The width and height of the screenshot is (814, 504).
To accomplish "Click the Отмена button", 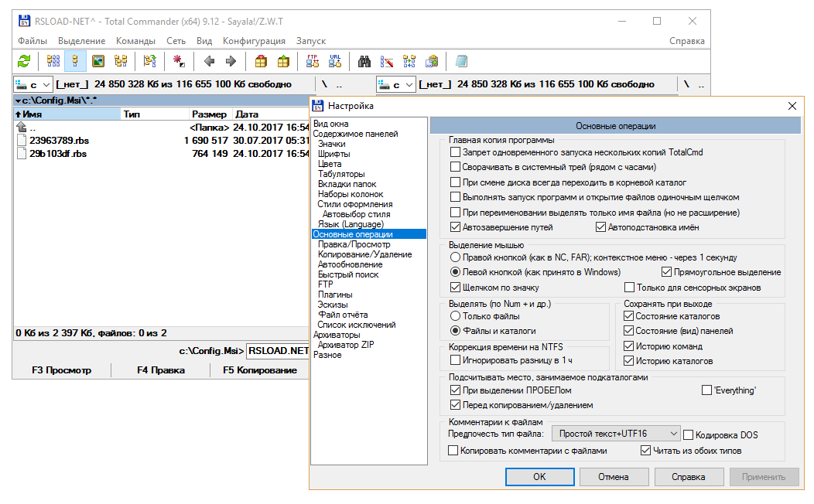I will 614,477.
